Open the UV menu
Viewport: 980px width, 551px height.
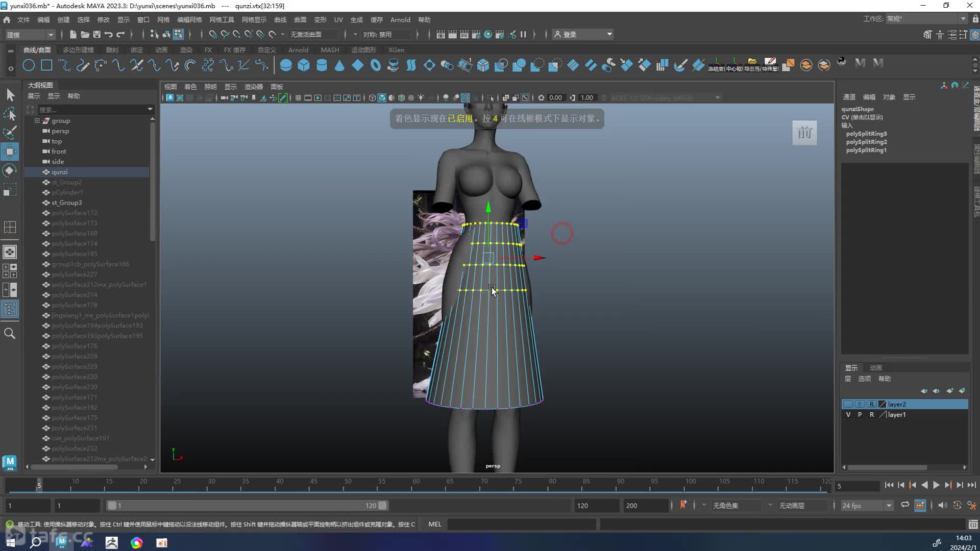tap(338, 19)
